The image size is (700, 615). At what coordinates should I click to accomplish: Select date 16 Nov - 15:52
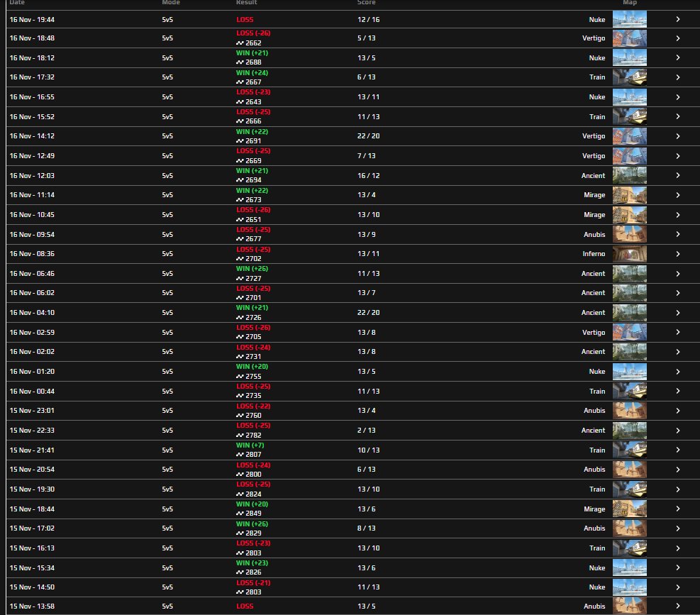tap(32, 116)
